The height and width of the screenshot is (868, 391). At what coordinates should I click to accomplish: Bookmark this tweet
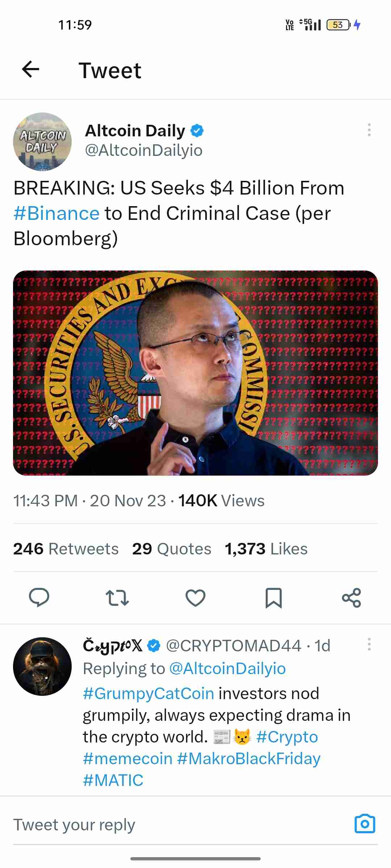pos(274,597)
